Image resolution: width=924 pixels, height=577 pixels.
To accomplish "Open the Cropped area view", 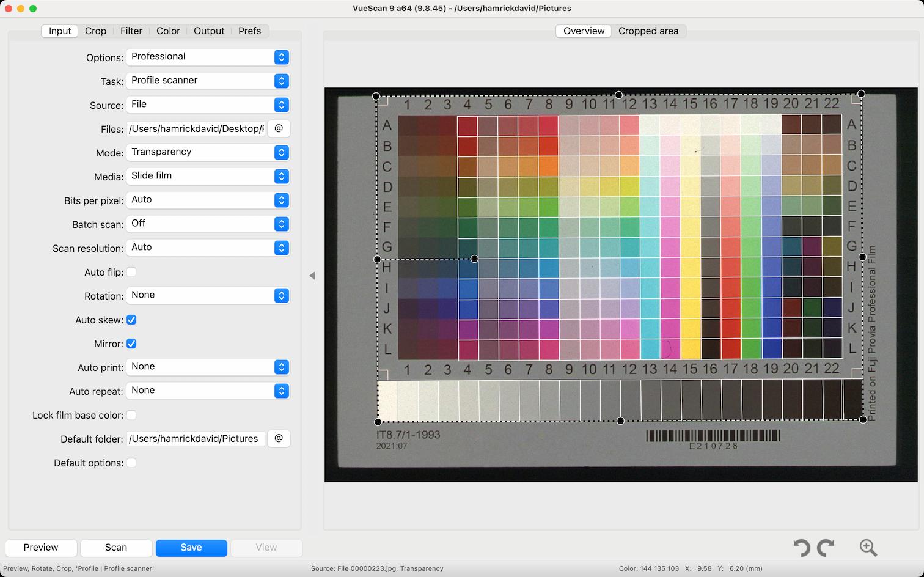I will pos(649,31).
